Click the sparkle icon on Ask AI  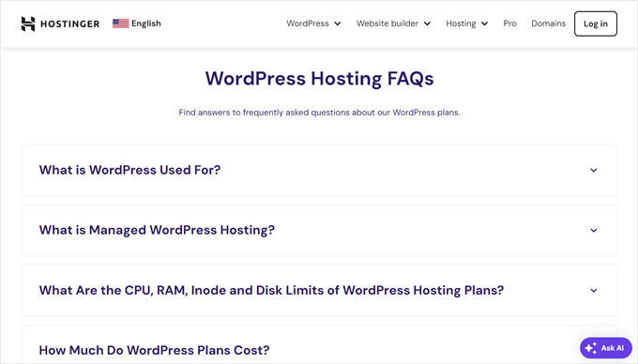(591, 348)
